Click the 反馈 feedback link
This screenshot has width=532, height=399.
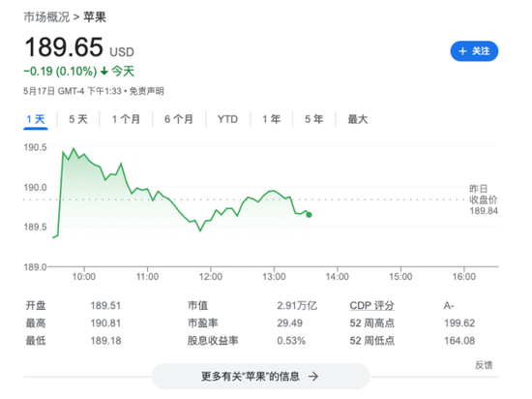(484, 365)
